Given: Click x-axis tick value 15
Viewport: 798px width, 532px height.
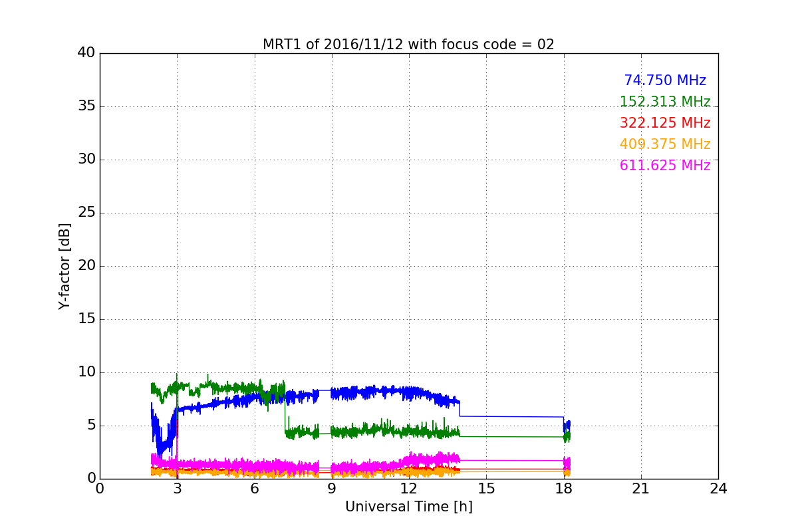Looking at the screenshot, I should [486, 489].
